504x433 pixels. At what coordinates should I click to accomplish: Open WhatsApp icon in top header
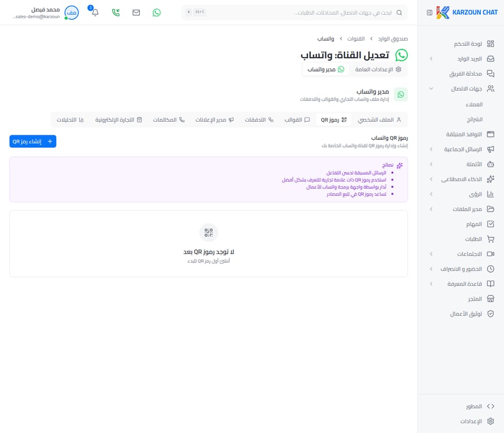156,12
